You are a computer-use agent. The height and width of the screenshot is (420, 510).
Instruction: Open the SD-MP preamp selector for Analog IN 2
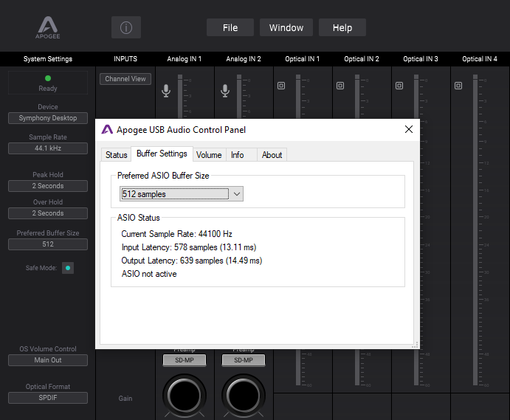click(x=244, y=360)
